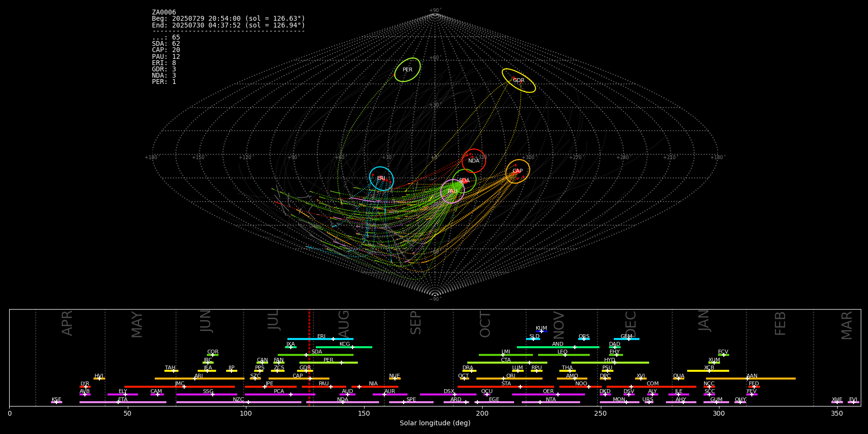868x434 pixels.
Task: Select the ARI shower bar in timeline
Action: point(200,379)
